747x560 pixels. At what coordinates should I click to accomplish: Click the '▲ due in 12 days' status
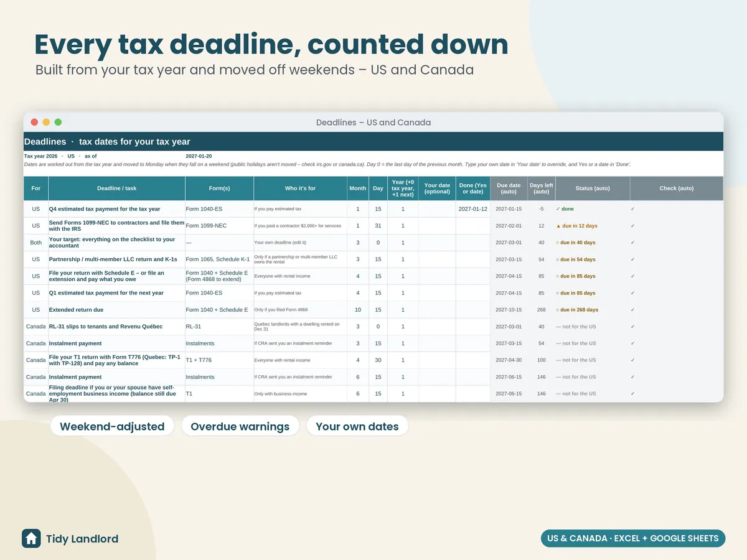tap(593, 226)
